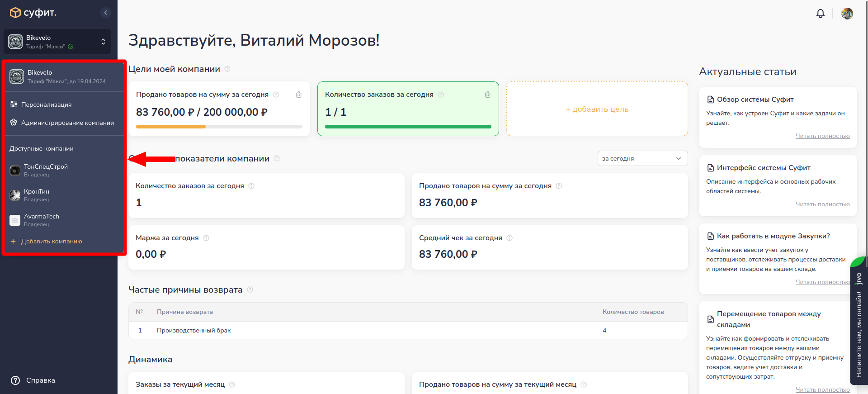Click the Справка question mark icon
Image resolution: width=868 pixels, height=394 pixels.
(x=15, y=380)
